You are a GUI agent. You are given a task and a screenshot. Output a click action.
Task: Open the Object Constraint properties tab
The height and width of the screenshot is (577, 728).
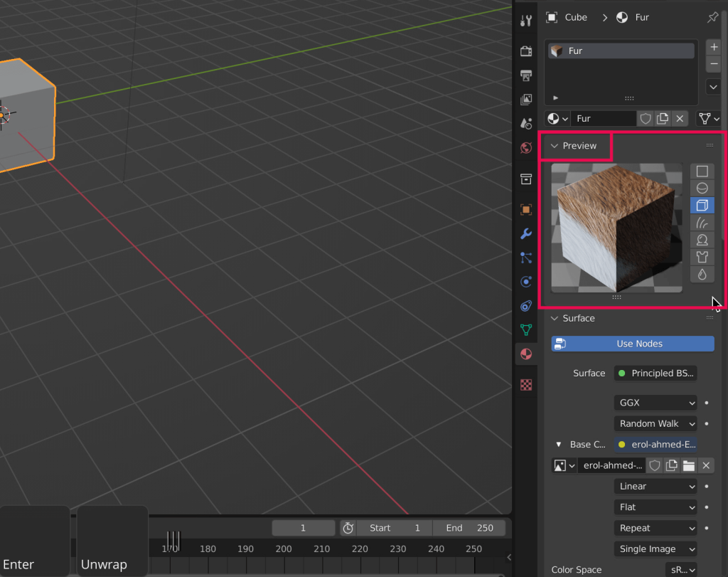pos(526,306)
